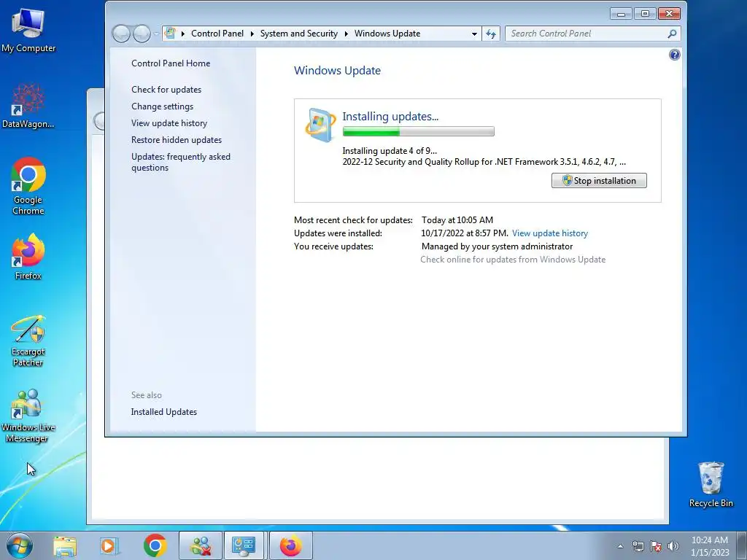Click the text Installing update 4 of 9
This screenshot has height=560, width=747.
point(390,151)
